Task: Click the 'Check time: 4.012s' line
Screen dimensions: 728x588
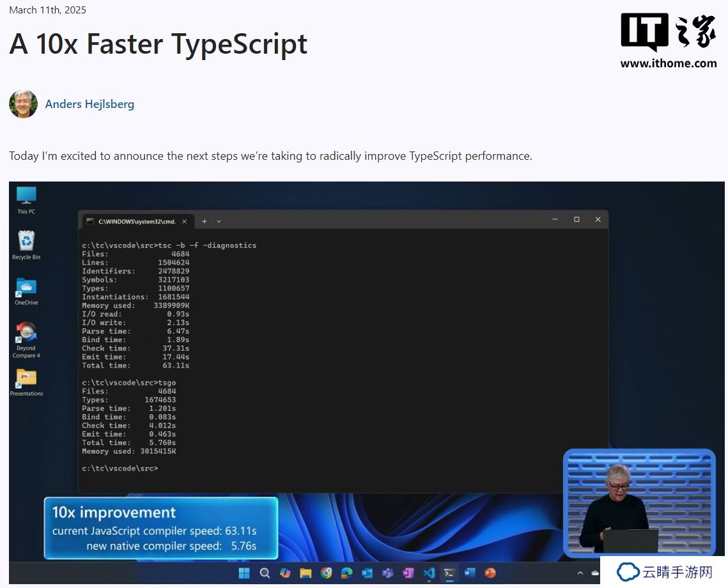Action: tap(129, 426)
